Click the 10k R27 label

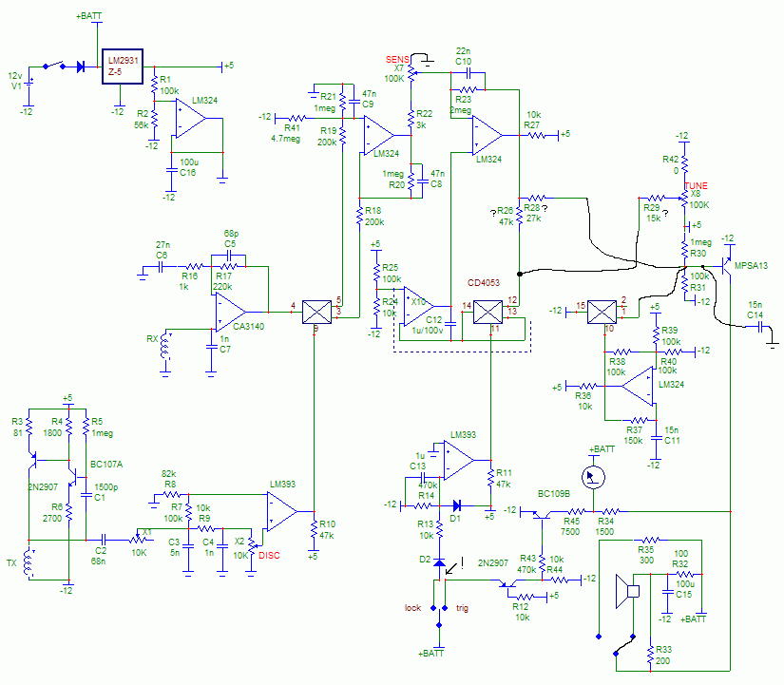click(532, 120)
